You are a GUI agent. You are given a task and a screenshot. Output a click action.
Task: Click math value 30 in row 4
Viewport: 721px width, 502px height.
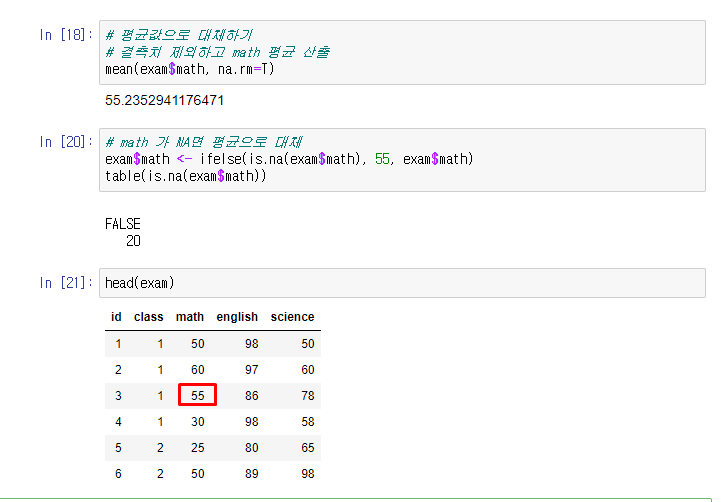[198, 422]
